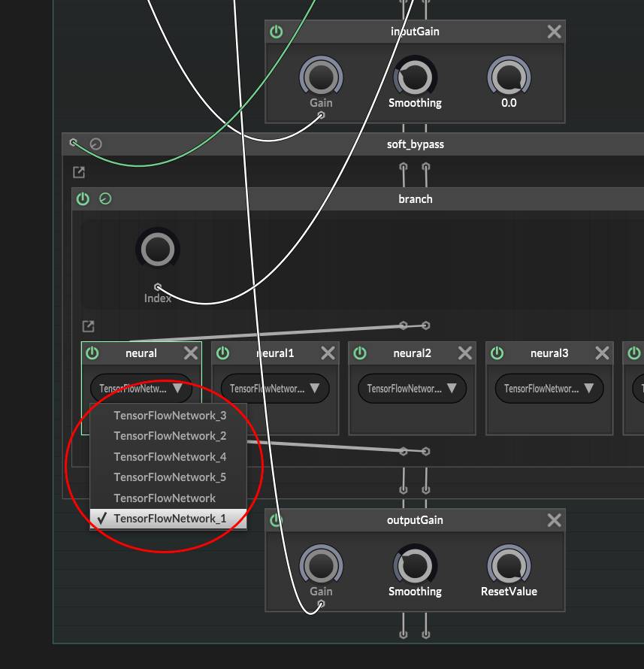Select the outputGain node title bar
The height and width of the screenshot is (669, 644).
[415, 520]
